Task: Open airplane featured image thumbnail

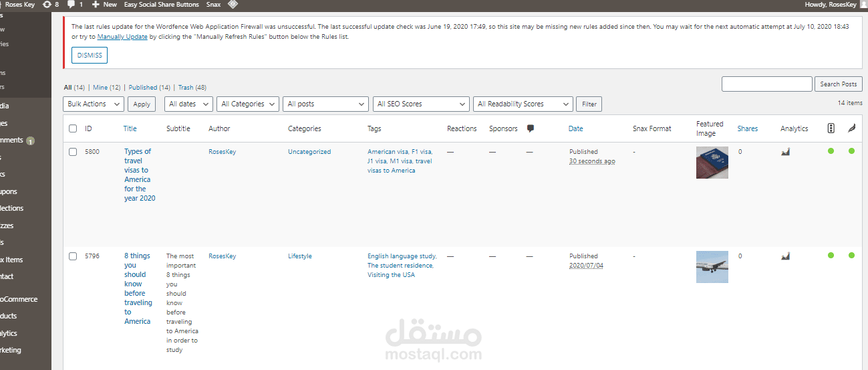Action: click(712, 267)
